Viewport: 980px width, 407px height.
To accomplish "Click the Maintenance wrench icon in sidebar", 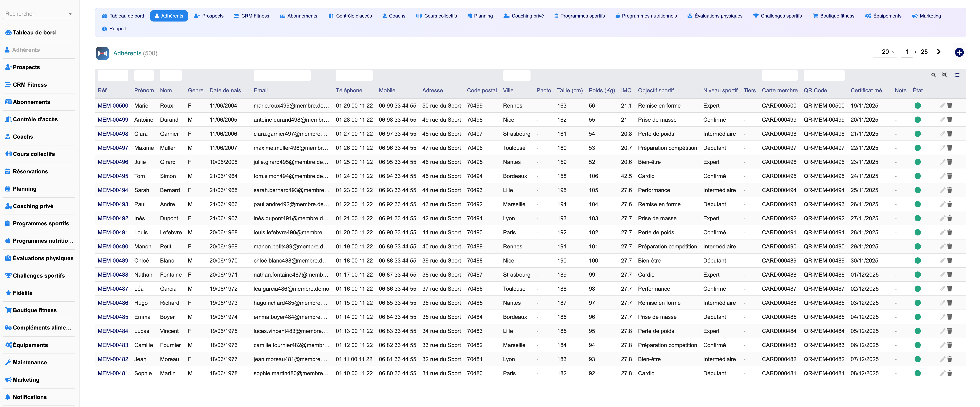I will coord(8,362).
